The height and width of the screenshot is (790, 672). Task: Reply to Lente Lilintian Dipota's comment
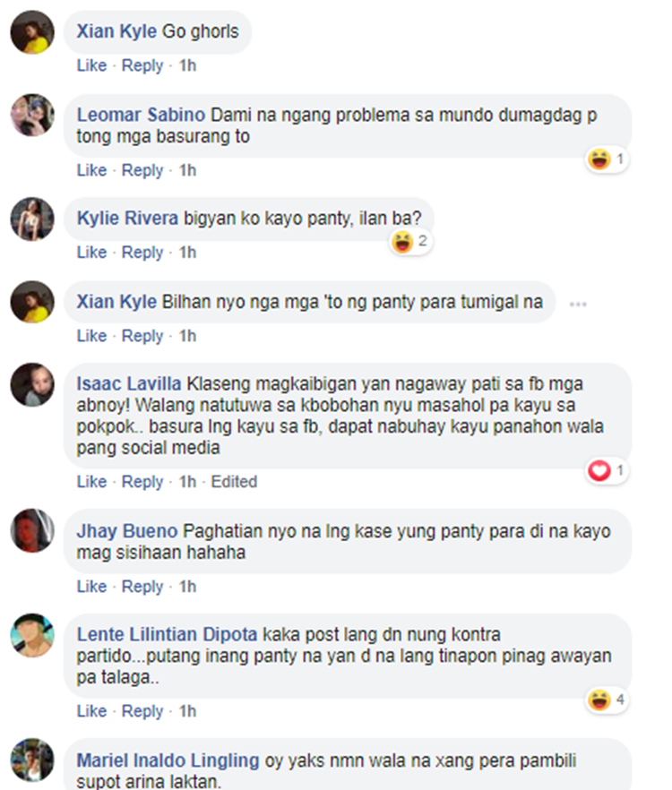coord(142,711)
